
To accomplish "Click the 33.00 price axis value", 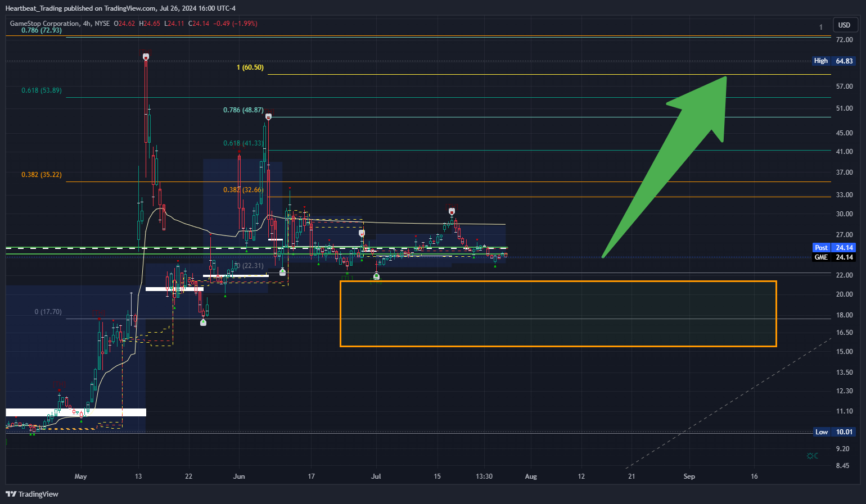I will pyautogui.click(x=845, y=195).
